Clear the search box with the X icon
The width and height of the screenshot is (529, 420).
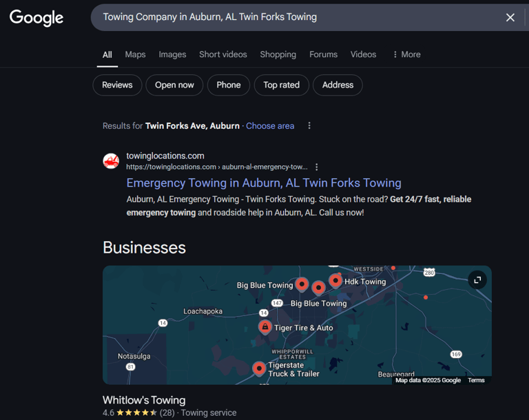pyautogui.click(x=510, y=17)
